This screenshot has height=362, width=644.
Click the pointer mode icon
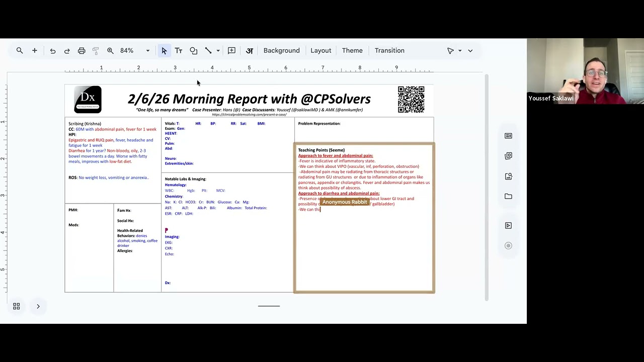tap(451, 51)
